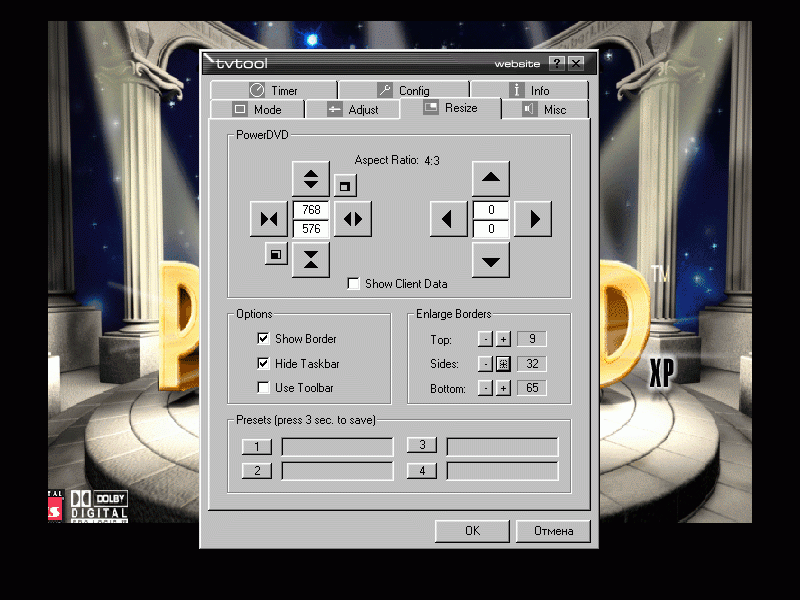Widen window with horizontal expand button
Screen dimensions: 800x600
(x=353, y=219)
